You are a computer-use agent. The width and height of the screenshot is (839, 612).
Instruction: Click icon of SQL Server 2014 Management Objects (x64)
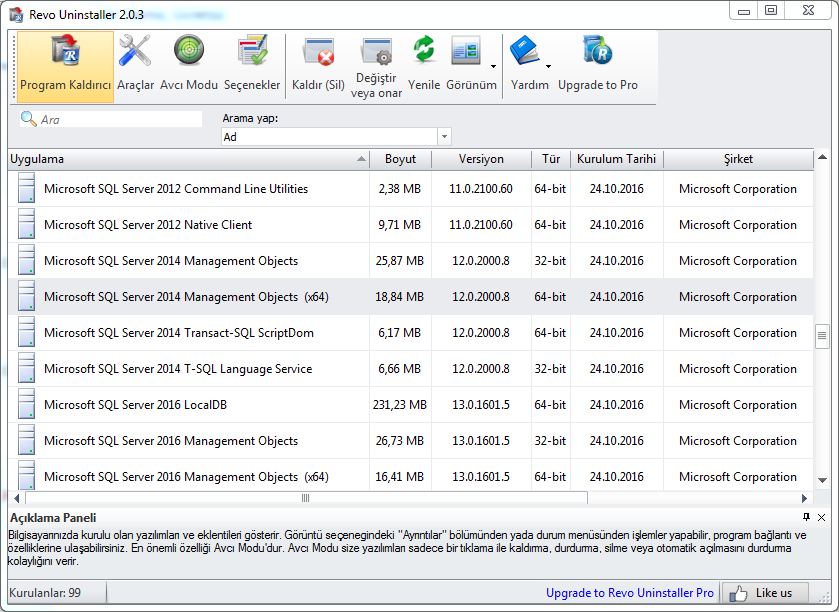click(26, 296)
